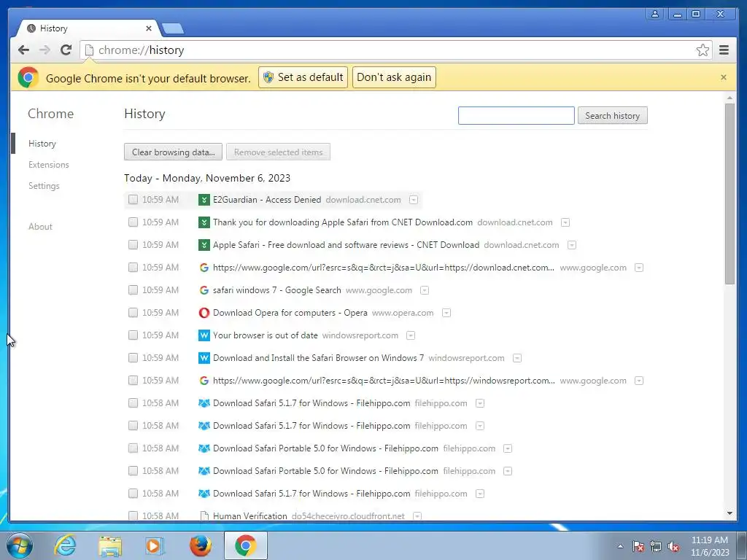
Task: Check the E2Guardian - Access Denied entry
Action: pyautogui.click(x=133, y=200)
